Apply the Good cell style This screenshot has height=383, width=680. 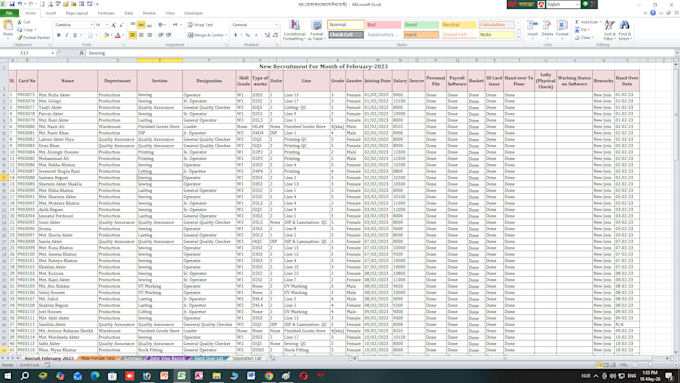[x=421, y=25]
